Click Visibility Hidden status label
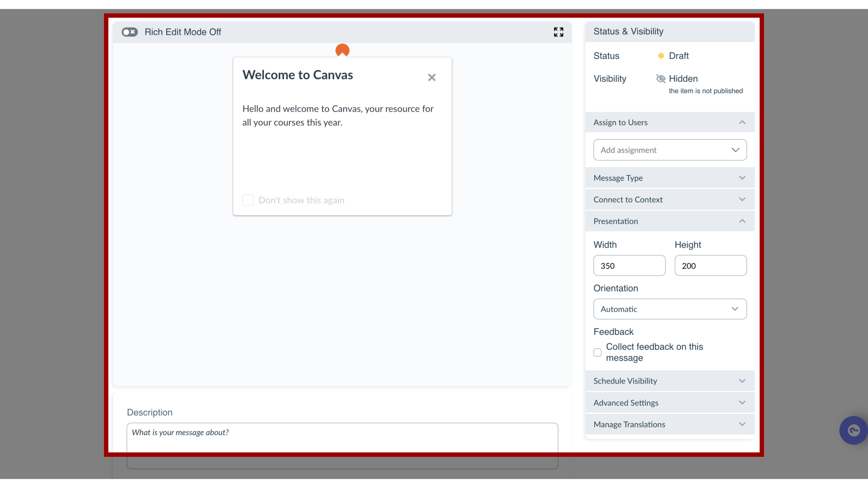The image size is (868, 488). coord(683,78)
